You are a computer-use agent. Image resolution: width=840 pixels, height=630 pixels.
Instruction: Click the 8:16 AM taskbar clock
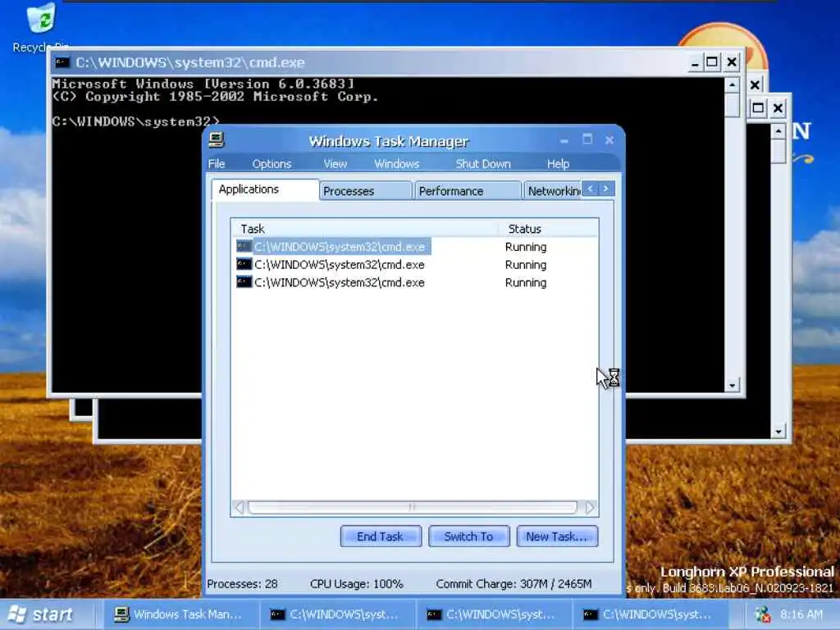(801, 614)
